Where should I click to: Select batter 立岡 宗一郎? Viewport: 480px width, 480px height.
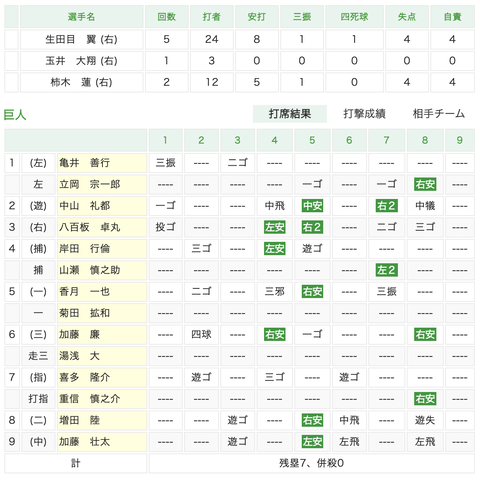point(90,184)
